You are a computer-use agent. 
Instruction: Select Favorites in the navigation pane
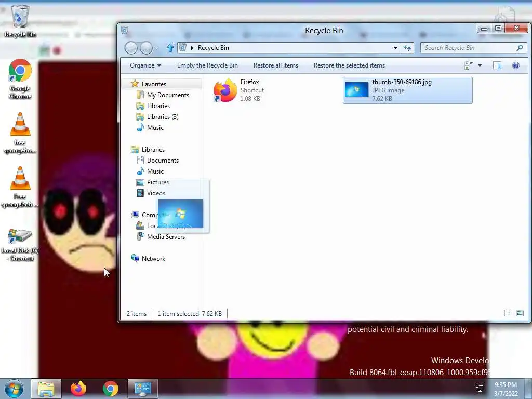tap(154, 84)
